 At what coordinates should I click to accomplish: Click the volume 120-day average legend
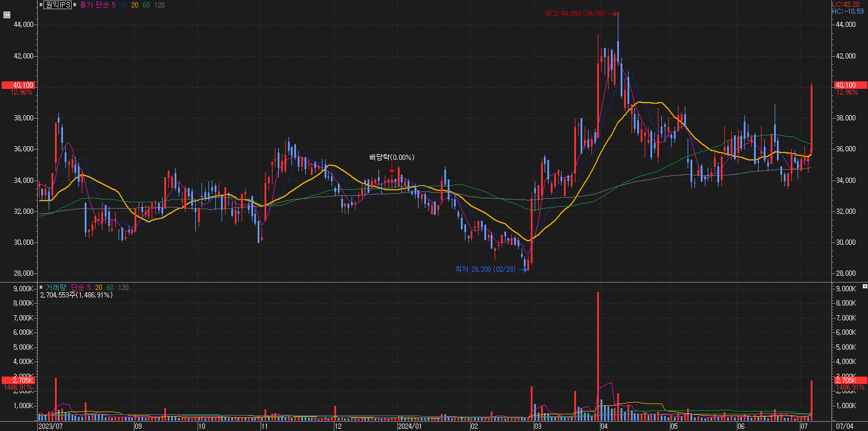[123, 287]
